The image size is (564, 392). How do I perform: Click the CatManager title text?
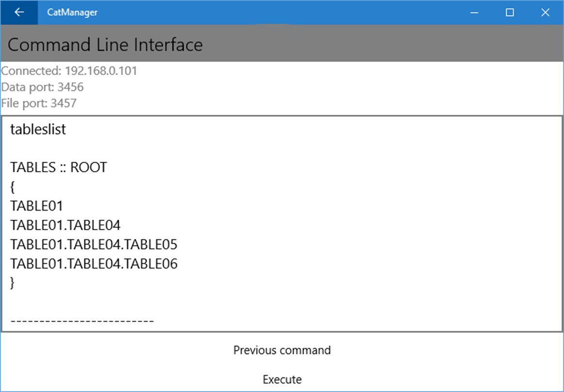[72, 13]
